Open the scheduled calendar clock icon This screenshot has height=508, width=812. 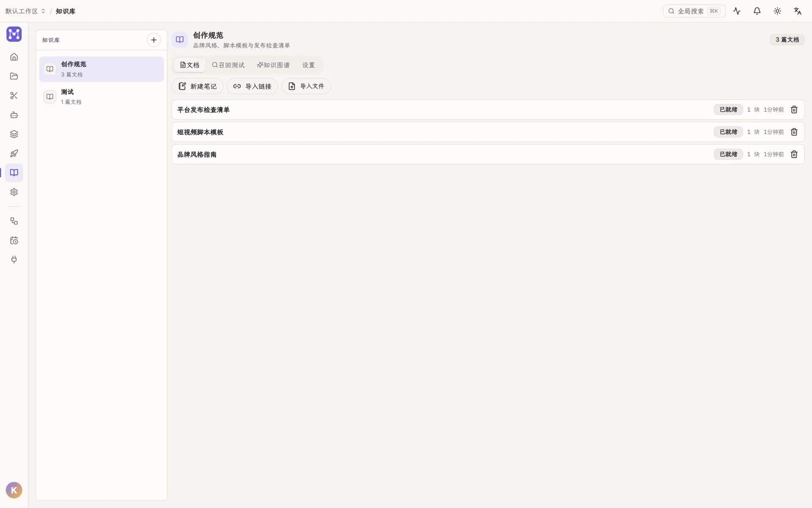(x=14, y=240)
